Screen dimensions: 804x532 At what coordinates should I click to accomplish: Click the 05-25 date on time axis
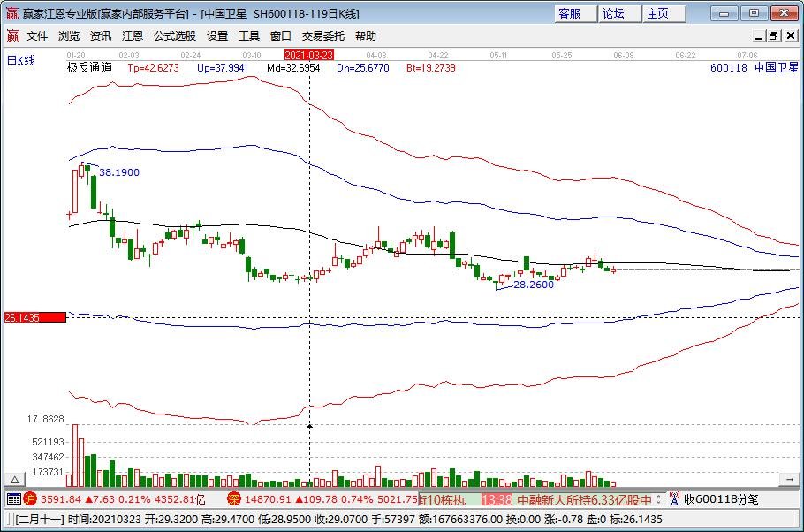click(561, 56)
